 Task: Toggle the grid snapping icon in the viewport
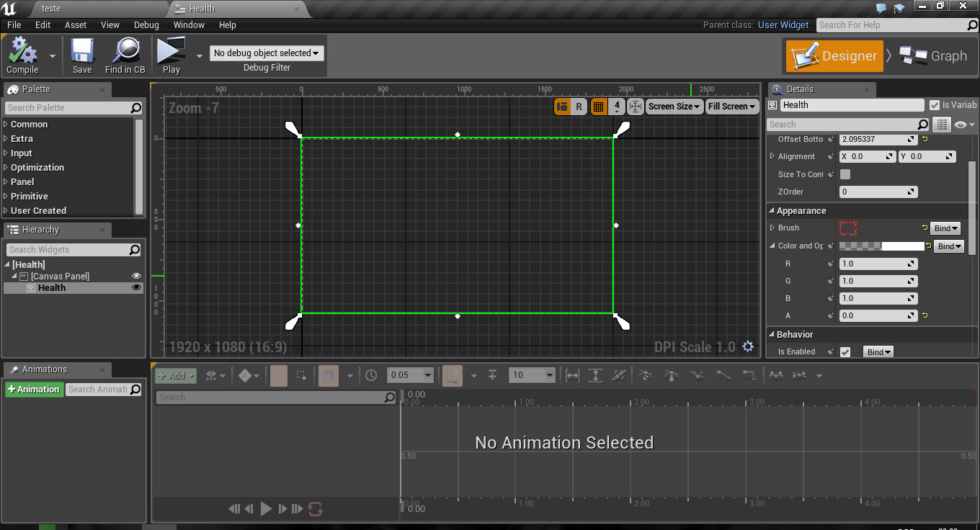pyautogui.click(x=599, y=106)
